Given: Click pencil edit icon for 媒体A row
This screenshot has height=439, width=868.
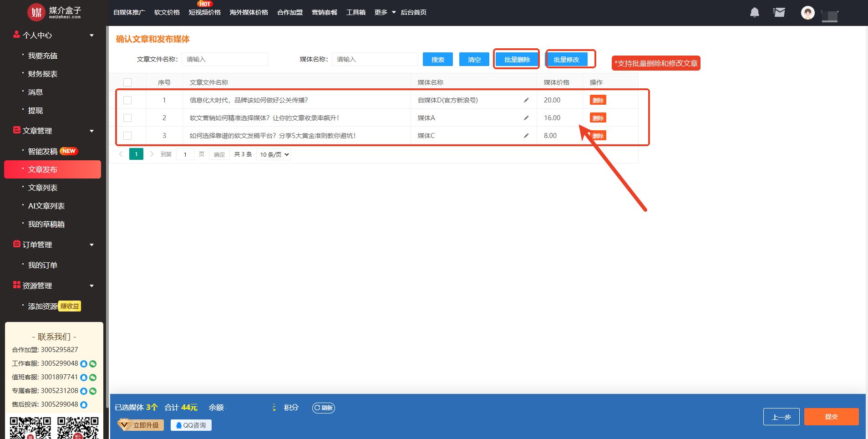Looking at the screenshot, I should click(x=526, y=118).
